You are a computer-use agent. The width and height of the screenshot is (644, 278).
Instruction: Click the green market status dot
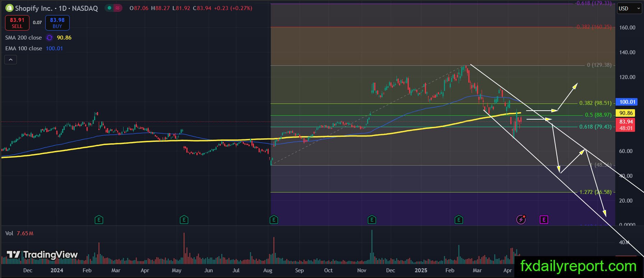(110, 8)
